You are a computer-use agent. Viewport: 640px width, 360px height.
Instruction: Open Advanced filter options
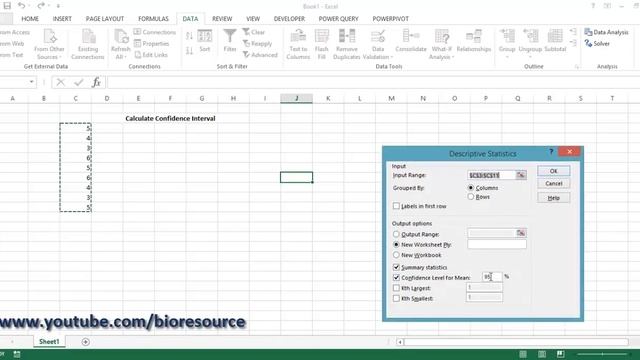260,55
